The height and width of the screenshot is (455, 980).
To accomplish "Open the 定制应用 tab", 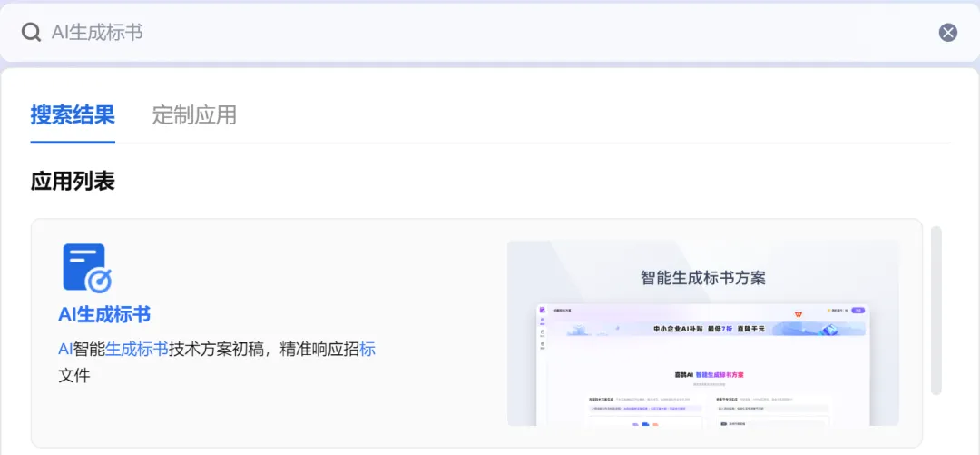I will (194, 115).
